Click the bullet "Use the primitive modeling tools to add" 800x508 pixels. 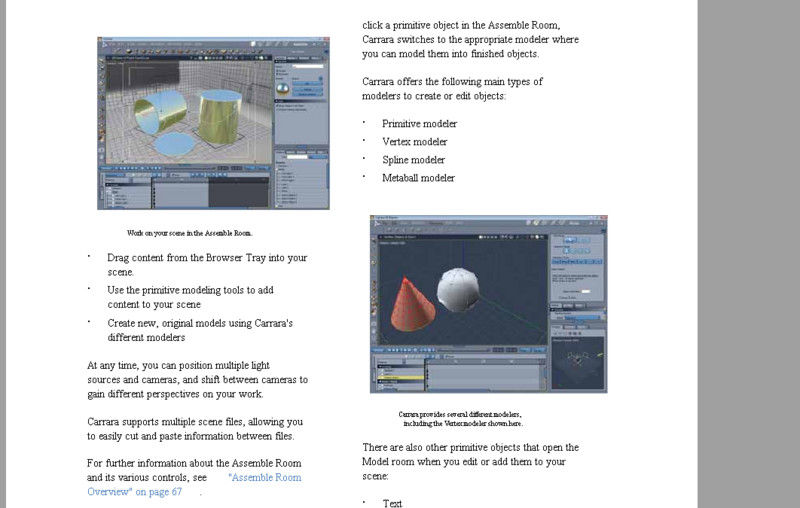pos(190,297)
